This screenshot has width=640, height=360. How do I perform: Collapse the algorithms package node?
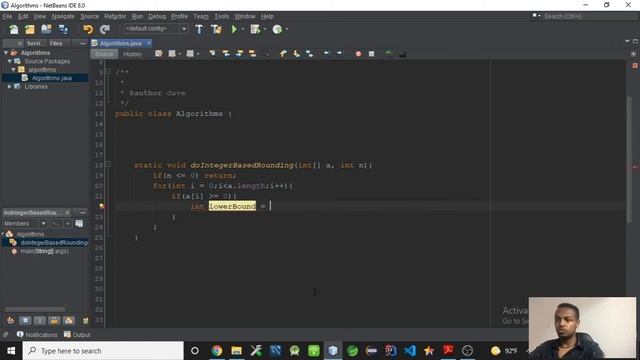(x=13, y=70)
